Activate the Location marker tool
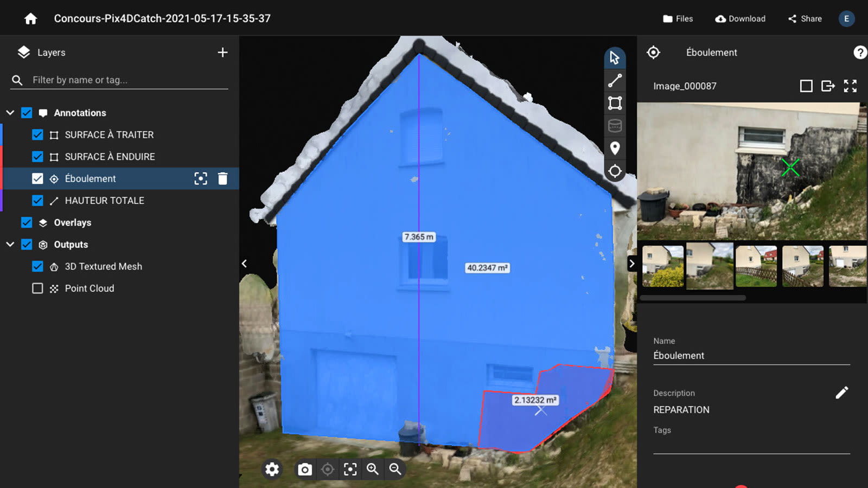This screenshot has height=488, width=868. pyautogui.click(x=615, y=149)
